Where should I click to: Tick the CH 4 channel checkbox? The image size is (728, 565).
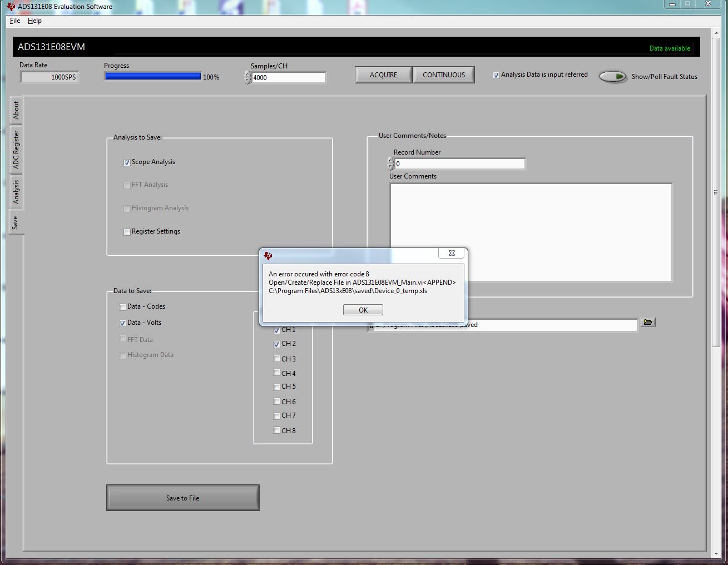coord(277,373)
